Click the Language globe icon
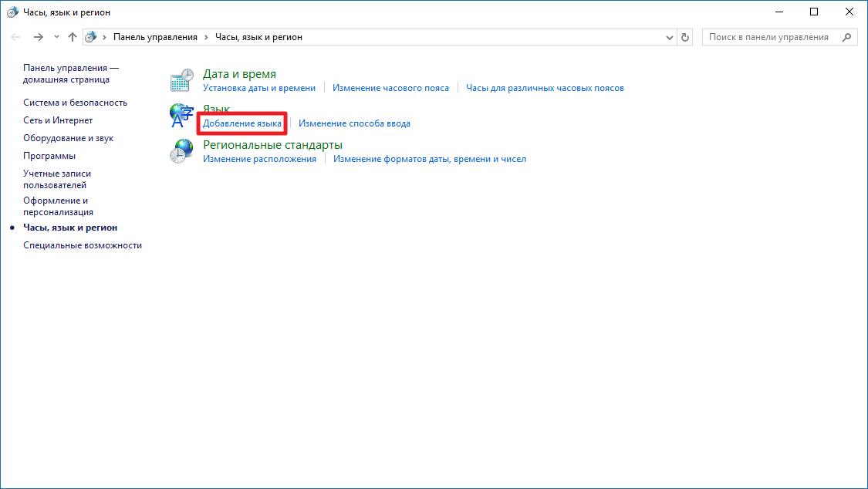 (x=181, y=116)
